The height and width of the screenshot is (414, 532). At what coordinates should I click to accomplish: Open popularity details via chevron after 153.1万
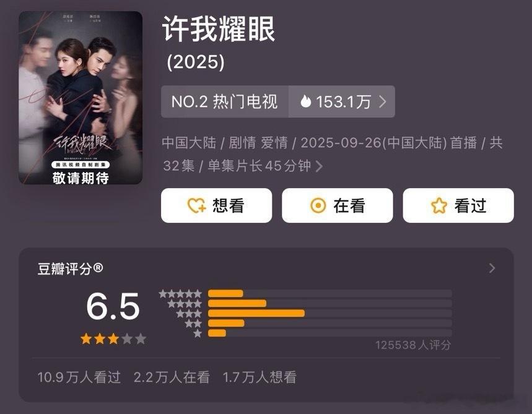(383, 101)
